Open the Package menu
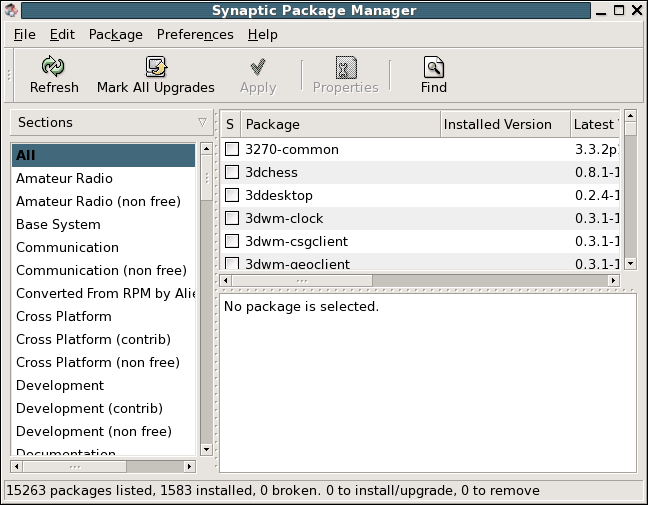Screen dimensions: 648x505 pos(116,35)
